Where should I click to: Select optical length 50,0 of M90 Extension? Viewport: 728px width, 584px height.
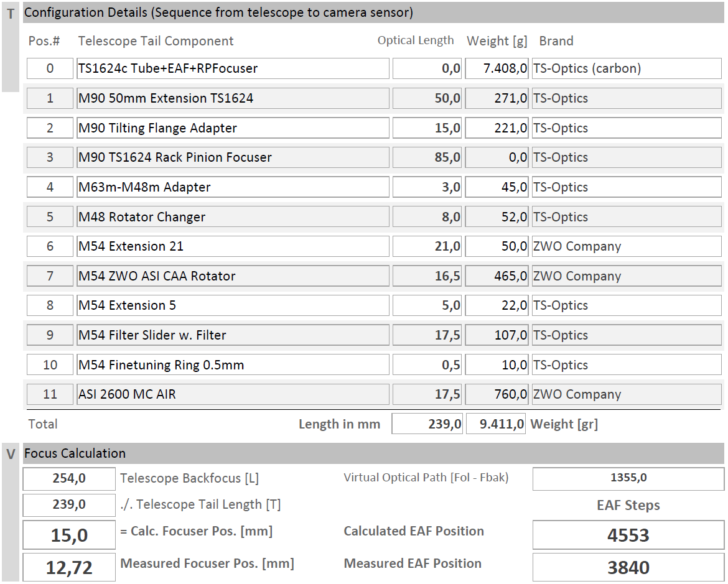(427, 98)
